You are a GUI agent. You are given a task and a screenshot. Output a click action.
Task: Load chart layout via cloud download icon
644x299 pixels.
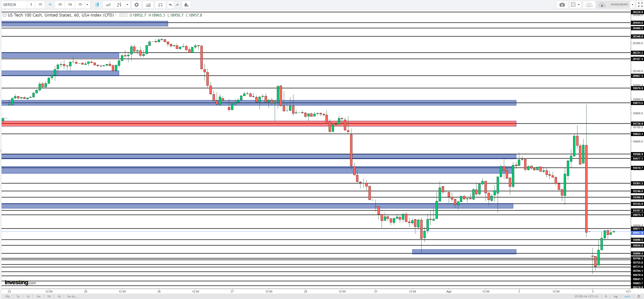589,5
